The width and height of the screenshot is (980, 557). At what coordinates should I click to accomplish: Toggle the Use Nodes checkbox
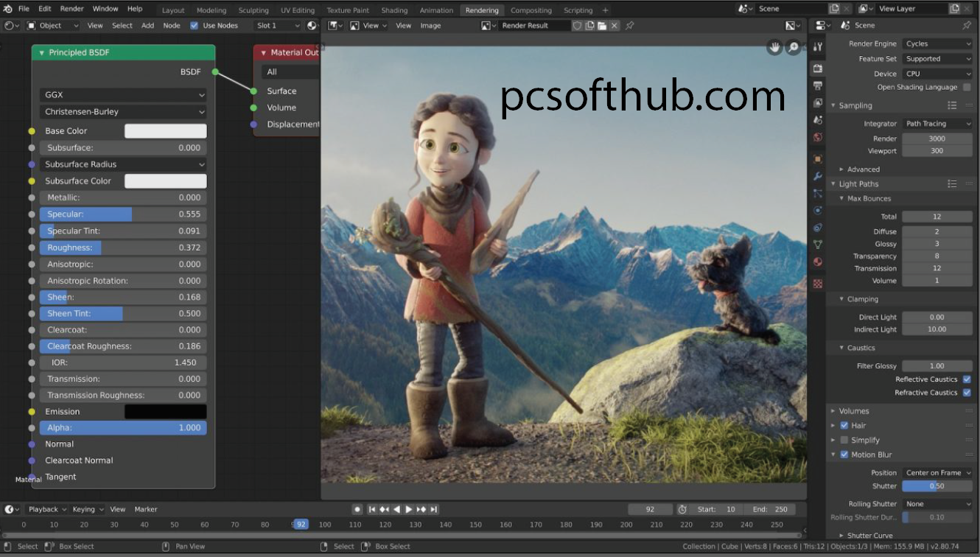(195, 25)
